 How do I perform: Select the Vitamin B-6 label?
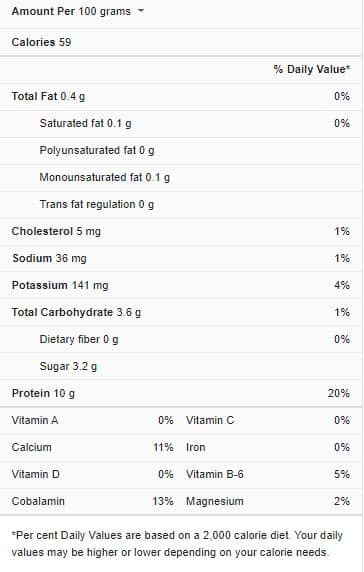click(x=215, y=474)
